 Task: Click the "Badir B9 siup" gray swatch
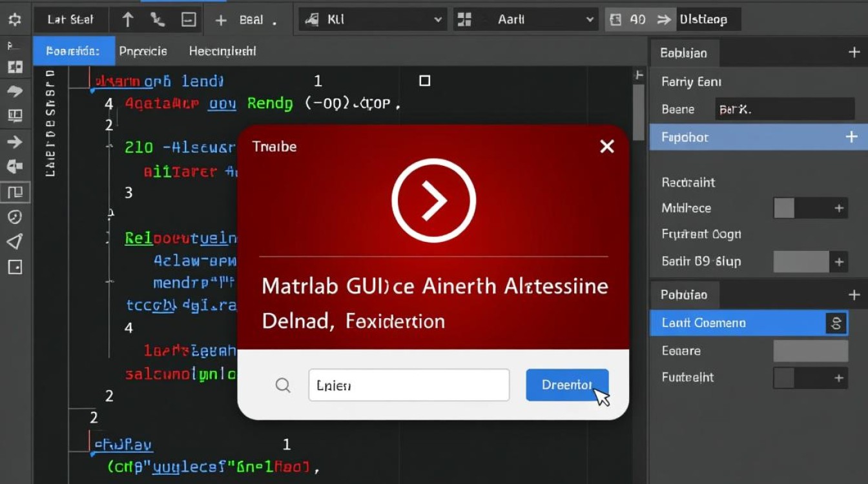(801, 262)
